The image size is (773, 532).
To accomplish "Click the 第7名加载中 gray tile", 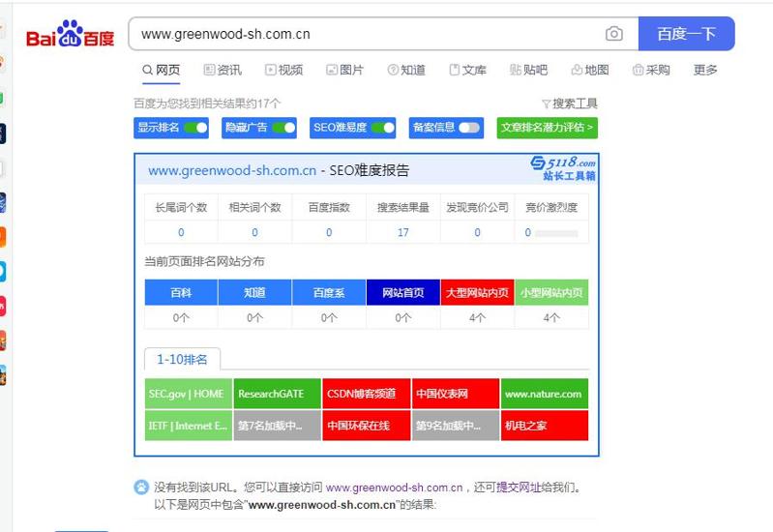I will tap(278, 425).
